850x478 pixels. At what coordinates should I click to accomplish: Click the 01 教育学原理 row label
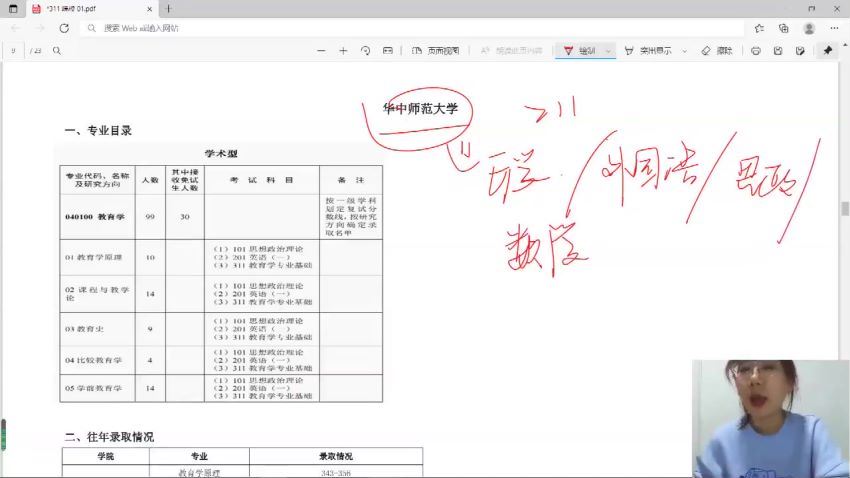(x=93, y=257)
